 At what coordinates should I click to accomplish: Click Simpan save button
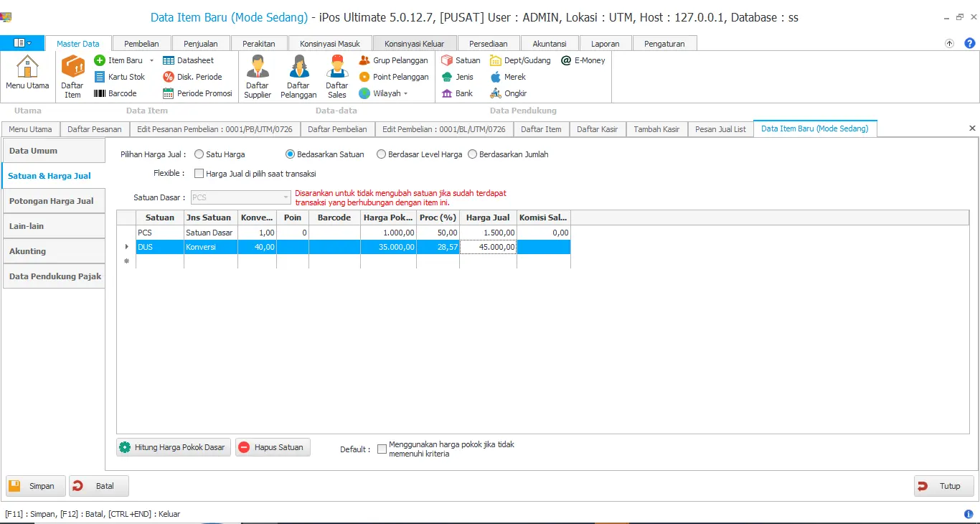pos(36,486)
